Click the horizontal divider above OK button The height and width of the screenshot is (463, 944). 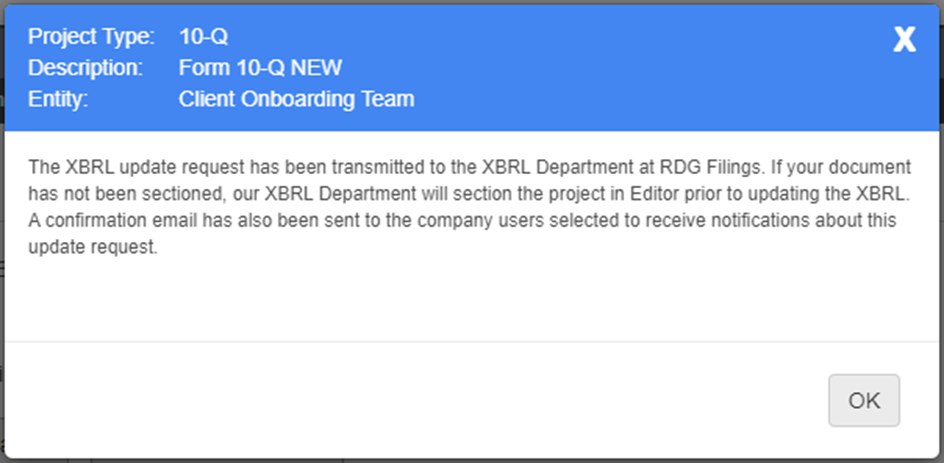(x=470, y=342)
